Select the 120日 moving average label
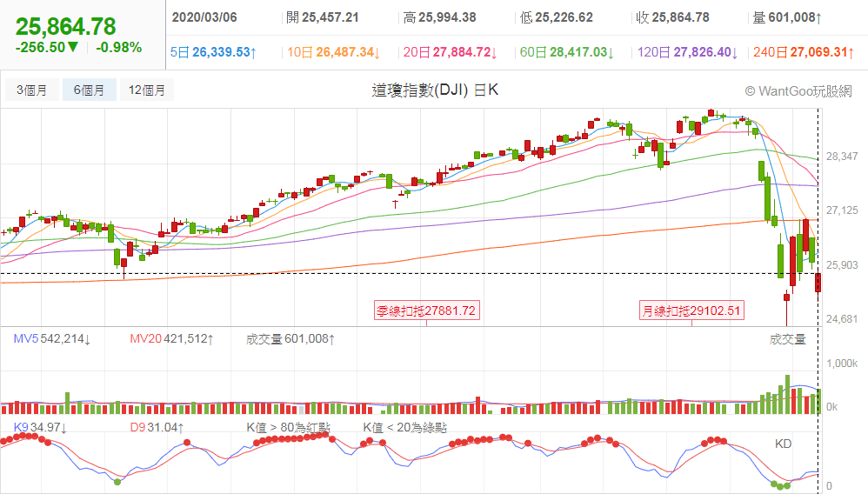 [x=646, y=52]
